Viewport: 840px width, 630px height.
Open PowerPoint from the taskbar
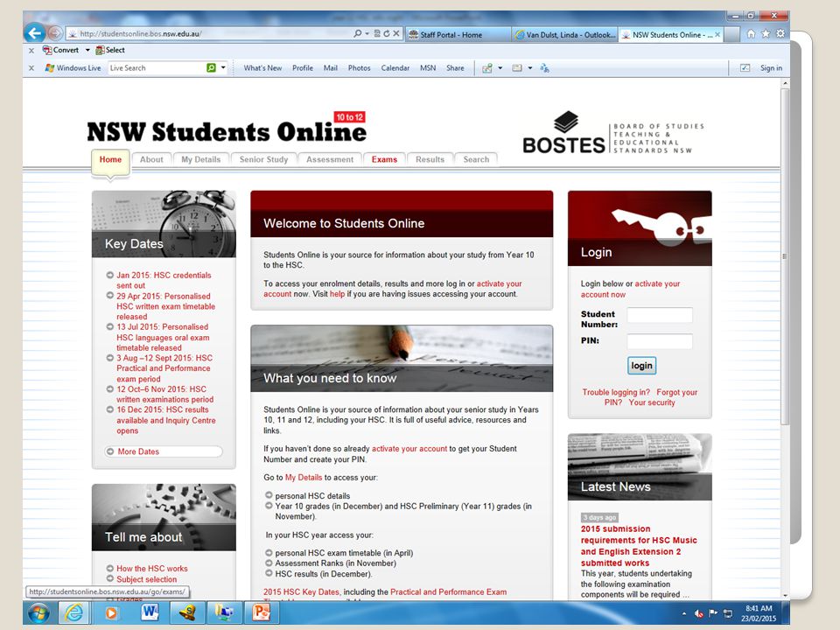pyautogui.click(x=262, y=612)
